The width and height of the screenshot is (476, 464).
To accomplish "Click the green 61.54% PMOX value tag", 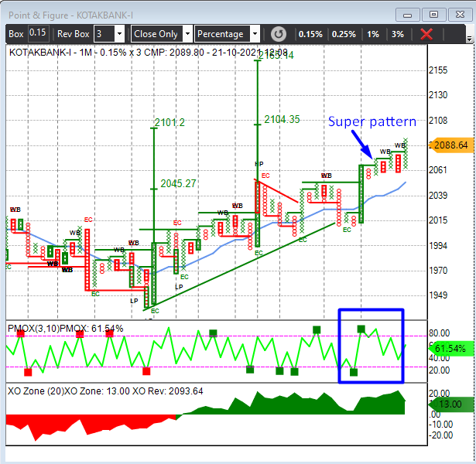I will pyautogui.click(x=451, y=349).
